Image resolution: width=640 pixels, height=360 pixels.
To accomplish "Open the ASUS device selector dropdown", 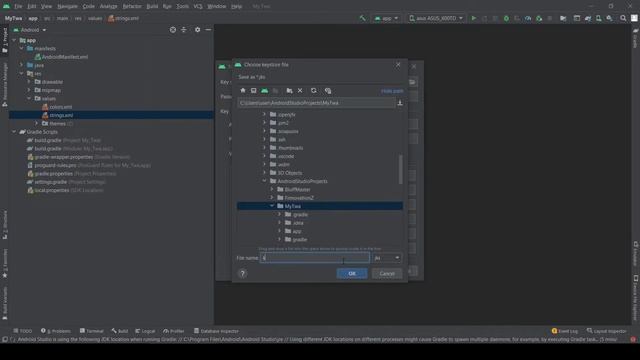I will (x=436, y=18).
